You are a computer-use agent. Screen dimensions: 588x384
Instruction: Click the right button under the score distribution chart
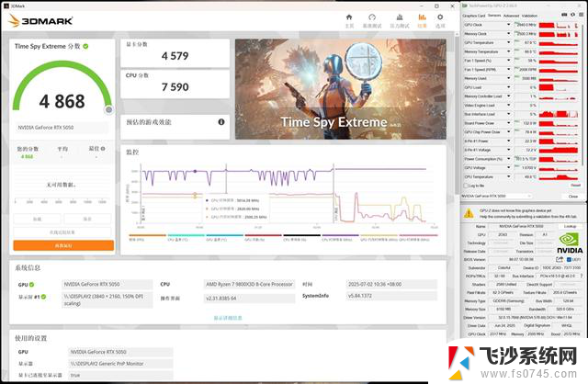point(87,219)
